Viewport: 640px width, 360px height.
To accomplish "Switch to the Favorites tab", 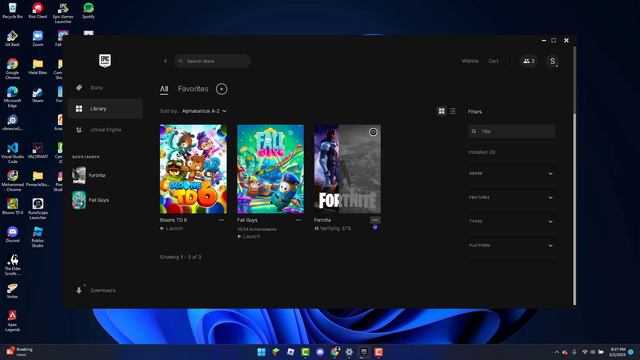I will (x=193, y=89).
